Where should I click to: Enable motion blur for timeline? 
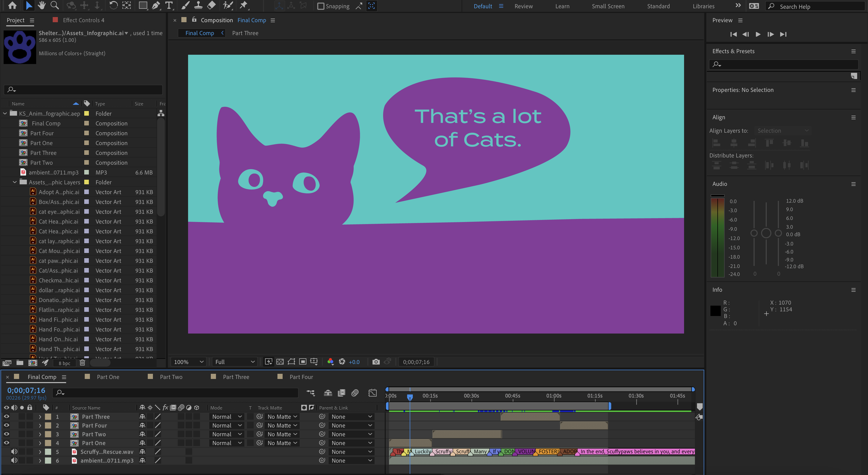click(355, 393)
